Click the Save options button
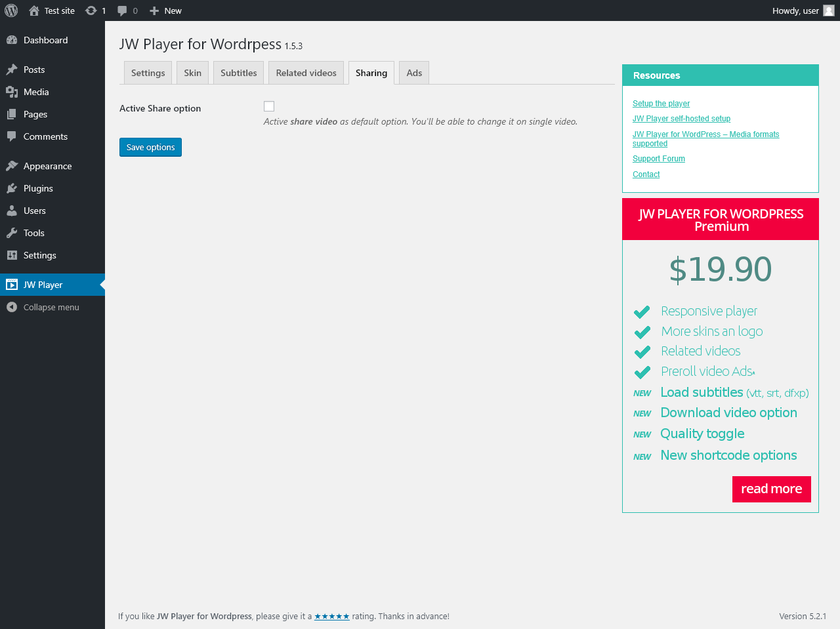The width and height of the screenshot is (840, 629). (x=150, y=147)
